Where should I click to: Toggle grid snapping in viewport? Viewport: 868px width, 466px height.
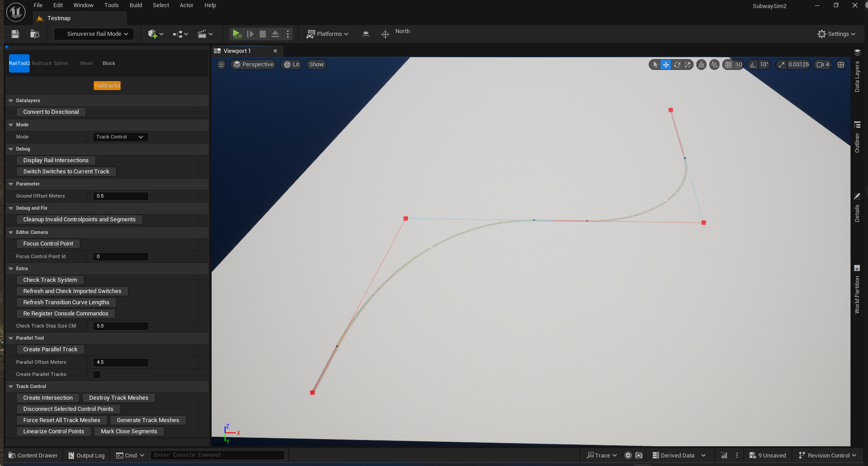click(729, 65)
